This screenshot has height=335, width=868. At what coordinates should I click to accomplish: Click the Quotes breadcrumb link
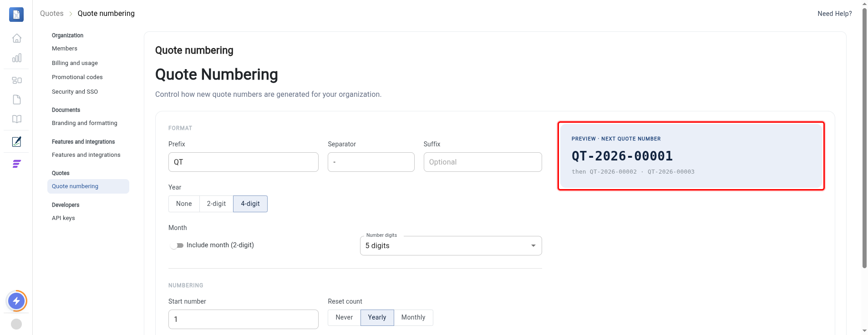[52, 14]
